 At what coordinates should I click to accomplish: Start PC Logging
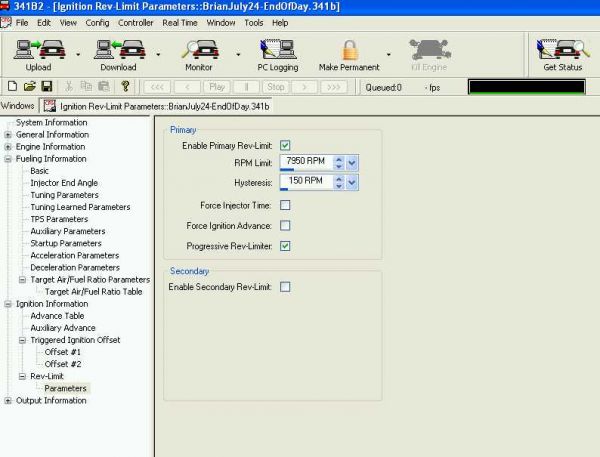tap(277, 51)
